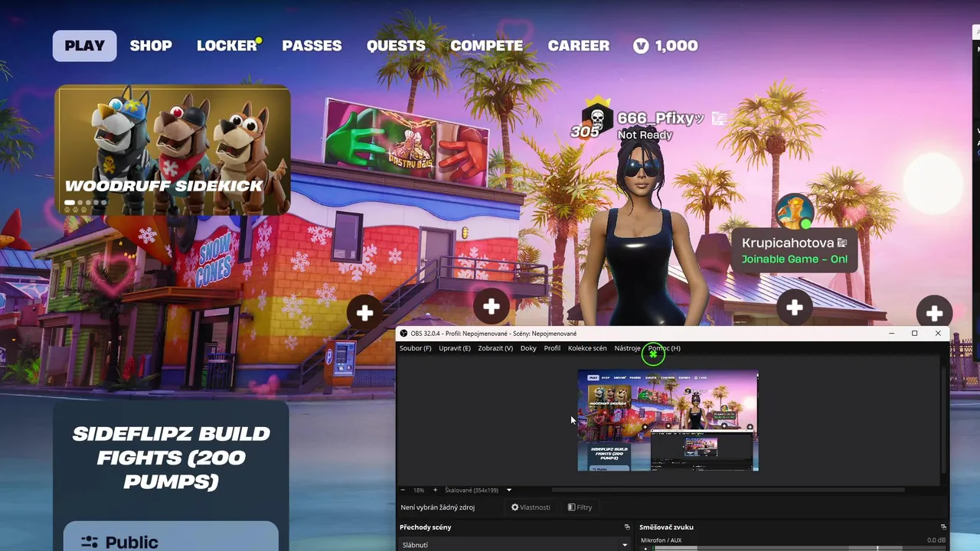Maximize the OBS window
Viewport: 980px width, 551px height.
tap(914, 334)
